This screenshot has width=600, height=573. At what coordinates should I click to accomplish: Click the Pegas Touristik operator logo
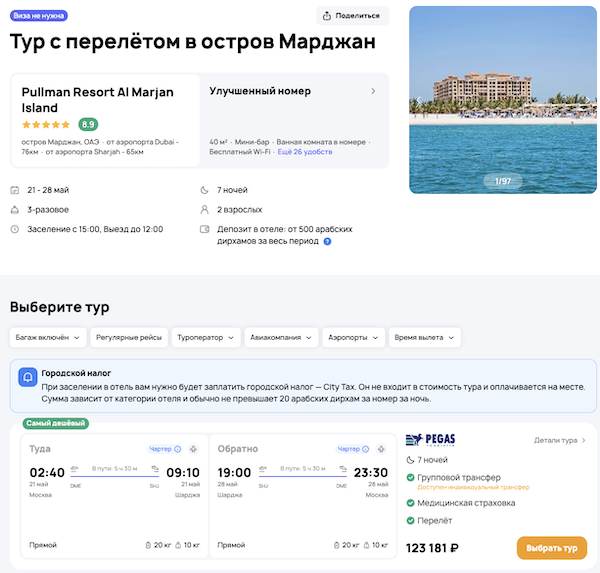(431, 440)
